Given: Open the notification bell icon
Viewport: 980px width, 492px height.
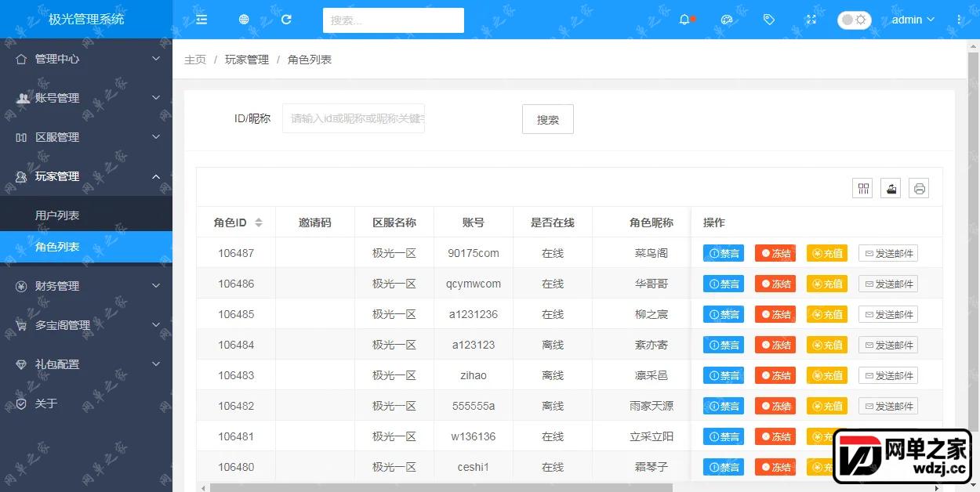Looking at the screenshot, I should 684,20.
